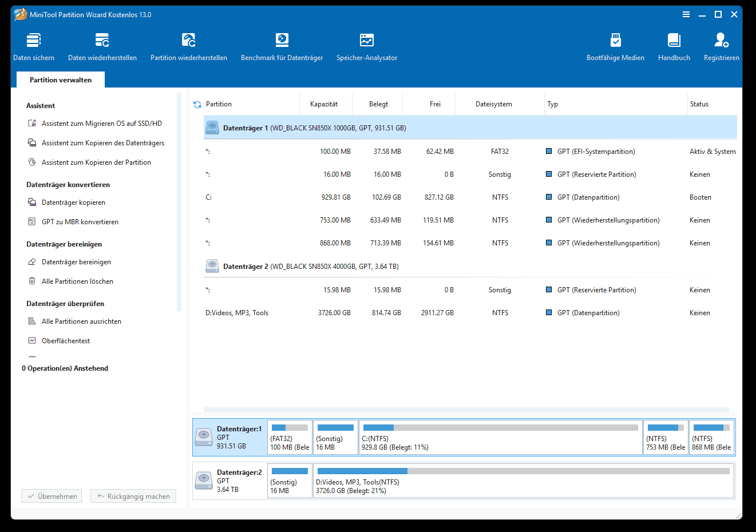Select the 16.00 MB Sonstig row on disk 1
756x532 pixels.
(x=470, y=174)
